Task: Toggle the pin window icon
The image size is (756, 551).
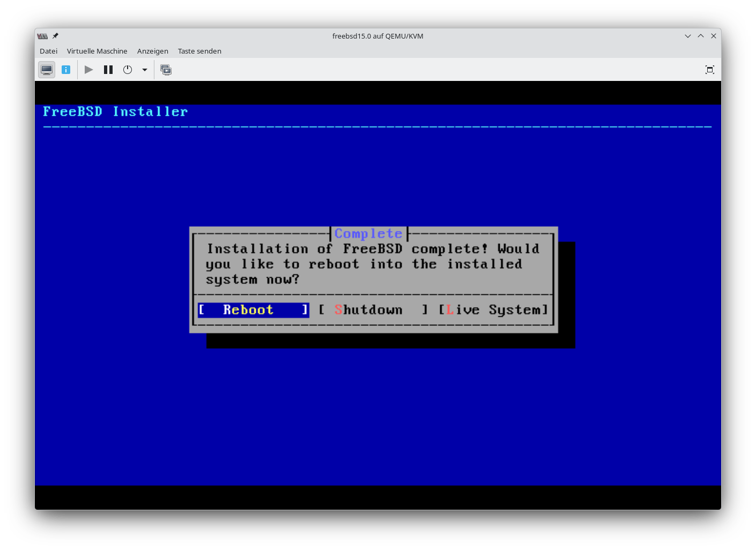Action: [55, 36]
